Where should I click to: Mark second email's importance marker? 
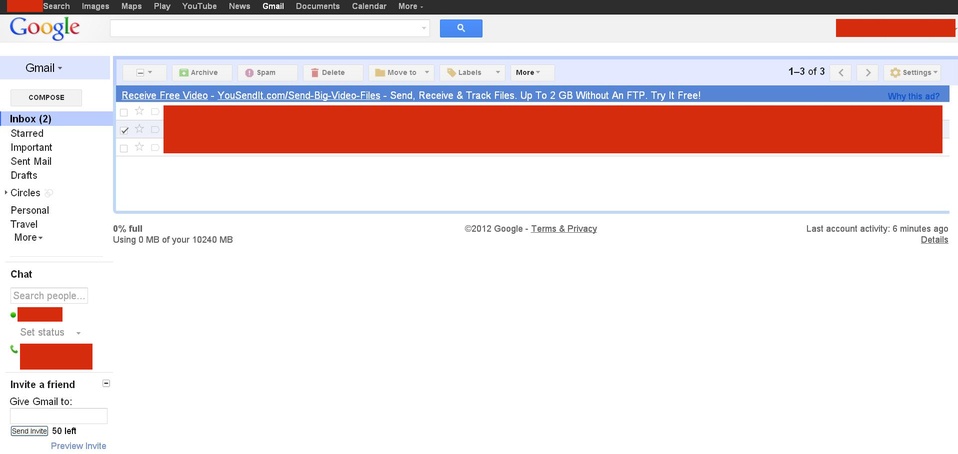pyautogui.click(x=155, y=130)
